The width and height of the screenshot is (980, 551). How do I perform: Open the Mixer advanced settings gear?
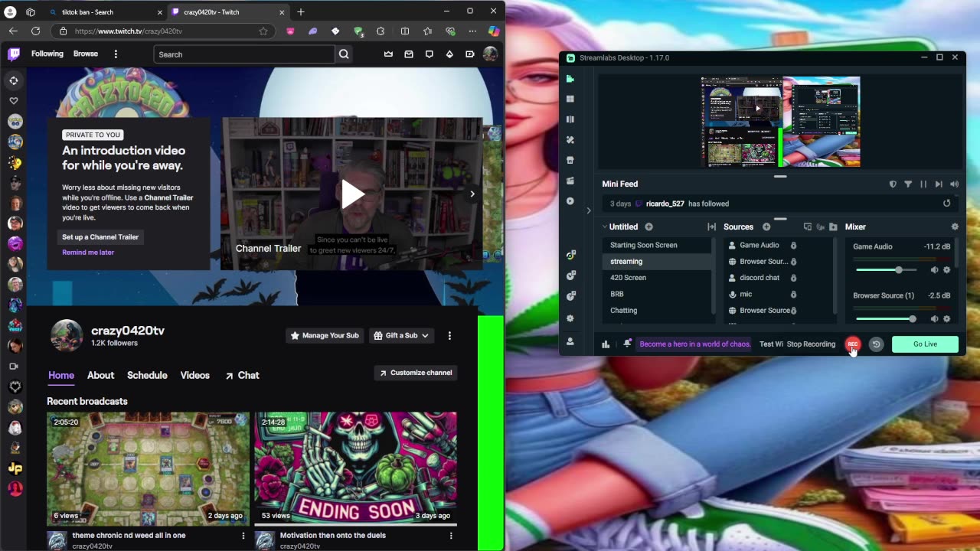point(955,227)
